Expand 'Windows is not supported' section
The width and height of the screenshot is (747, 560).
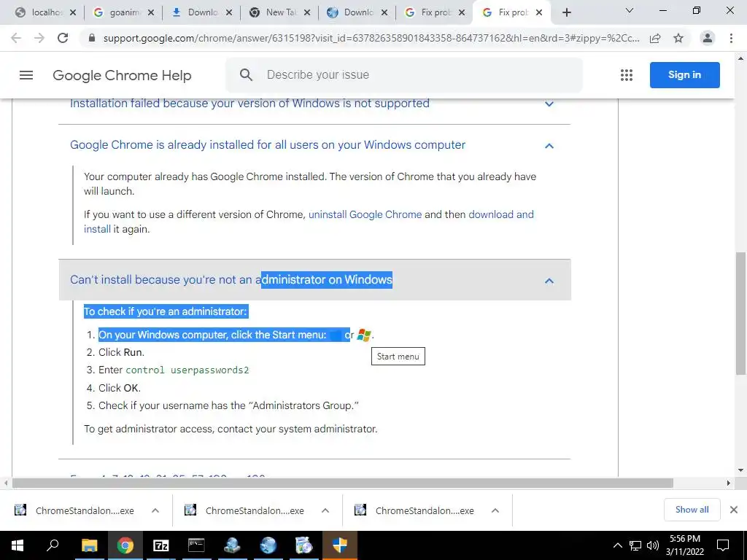click(549, 104)
